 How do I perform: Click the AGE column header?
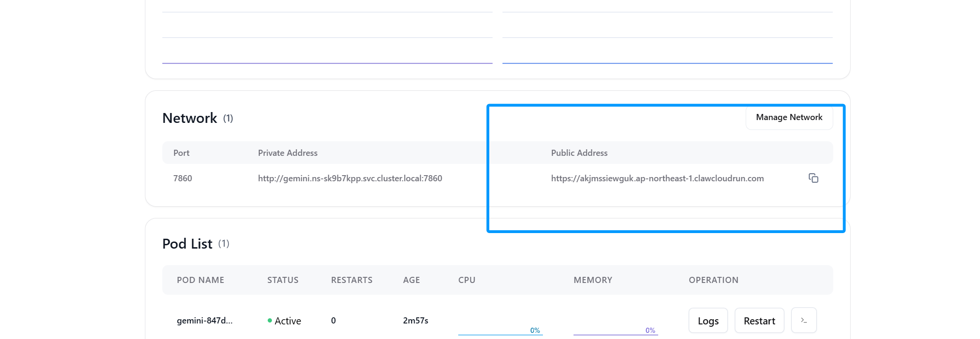click(411, 280)
